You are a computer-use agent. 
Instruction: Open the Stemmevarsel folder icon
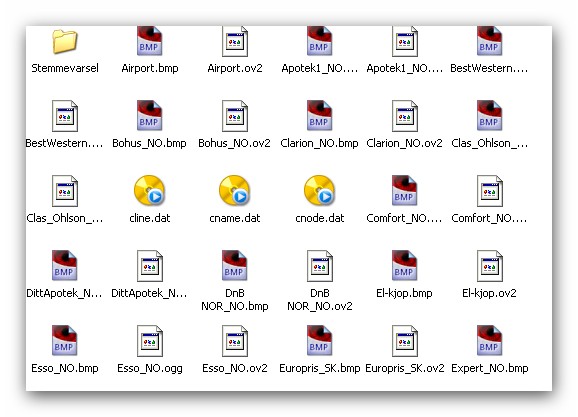coord(65,41)
